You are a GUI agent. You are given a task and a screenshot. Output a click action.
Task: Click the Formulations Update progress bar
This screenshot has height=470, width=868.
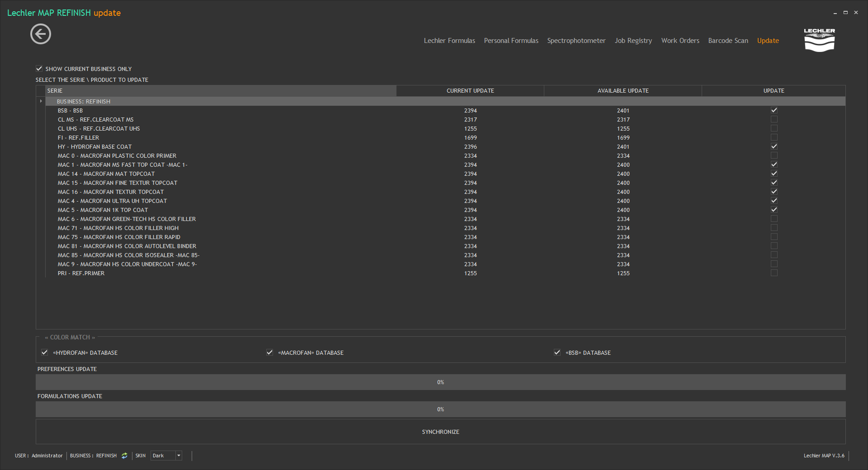(x=441, y=409)
